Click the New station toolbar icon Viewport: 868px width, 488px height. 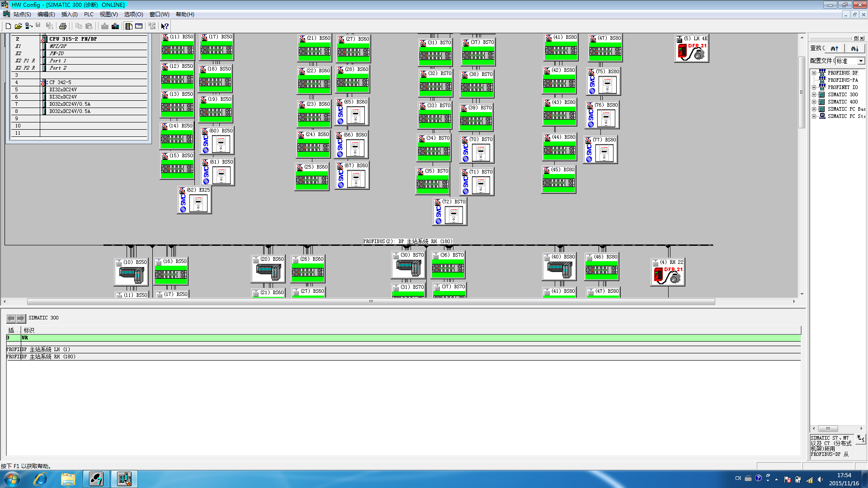(x=8, y=26)
